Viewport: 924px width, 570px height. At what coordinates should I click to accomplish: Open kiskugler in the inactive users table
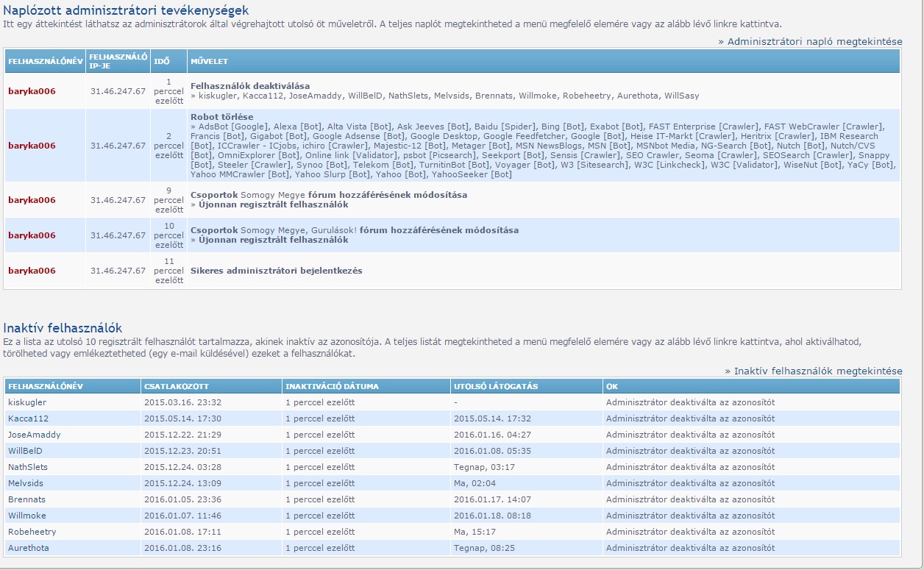(26, 402)
